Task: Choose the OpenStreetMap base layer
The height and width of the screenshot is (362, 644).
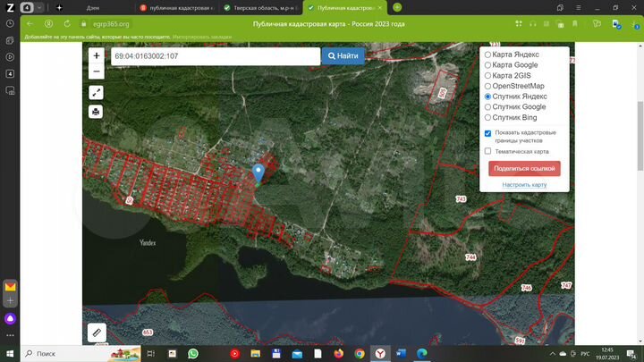Action: (x=487, y=86)
